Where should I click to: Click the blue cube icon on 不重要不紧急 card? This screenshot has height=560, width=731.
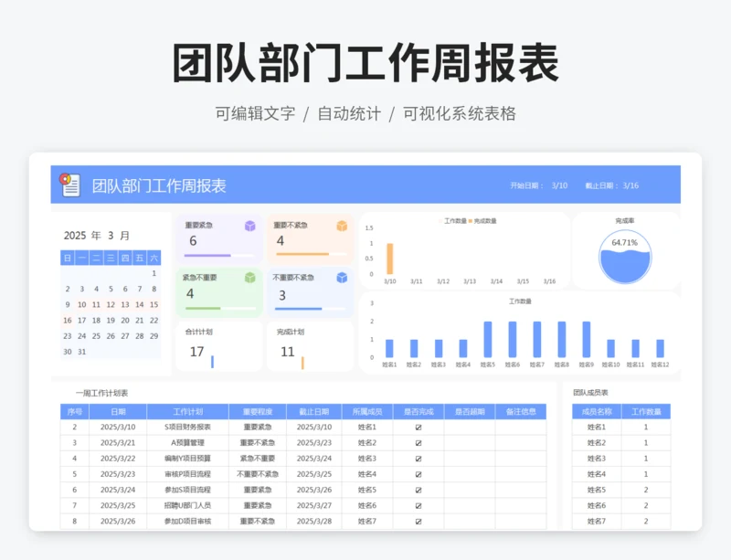(342, 278)
